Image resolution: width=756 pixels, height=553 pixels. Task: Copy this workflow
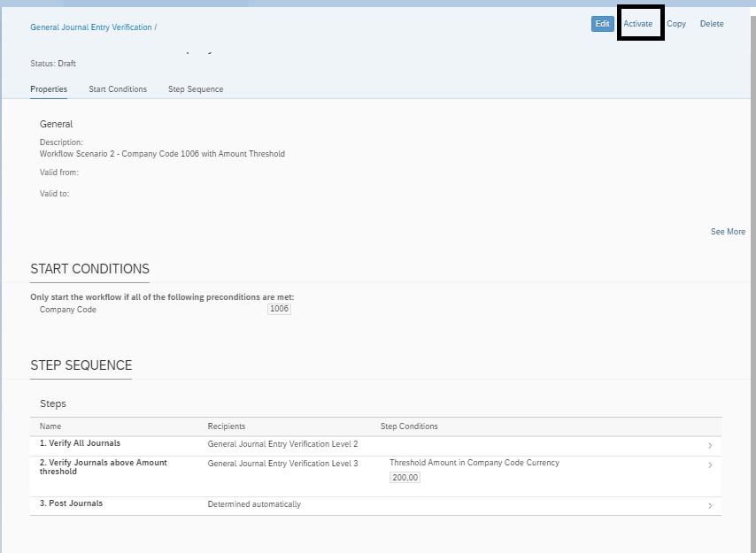point(676,24)
